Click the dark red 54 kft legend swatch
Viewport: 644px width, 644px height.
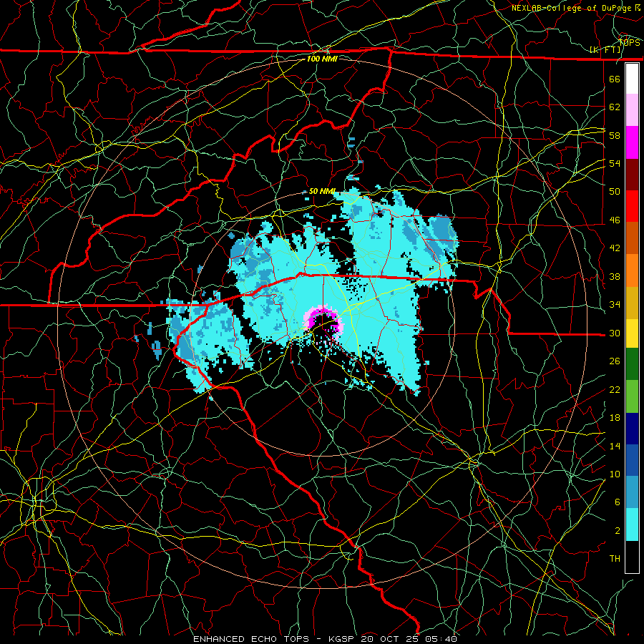(x=632, y=174)
